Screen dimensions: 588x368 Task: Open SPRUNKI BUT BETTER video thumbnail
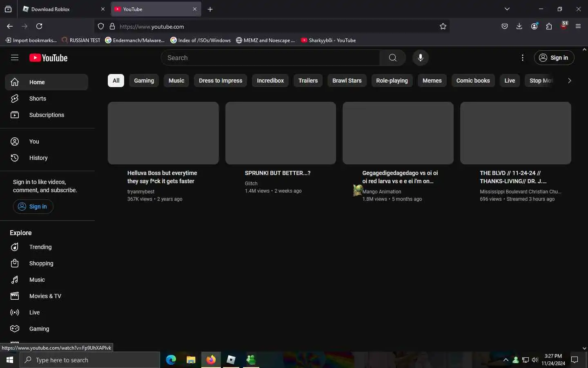click(281, 133)
